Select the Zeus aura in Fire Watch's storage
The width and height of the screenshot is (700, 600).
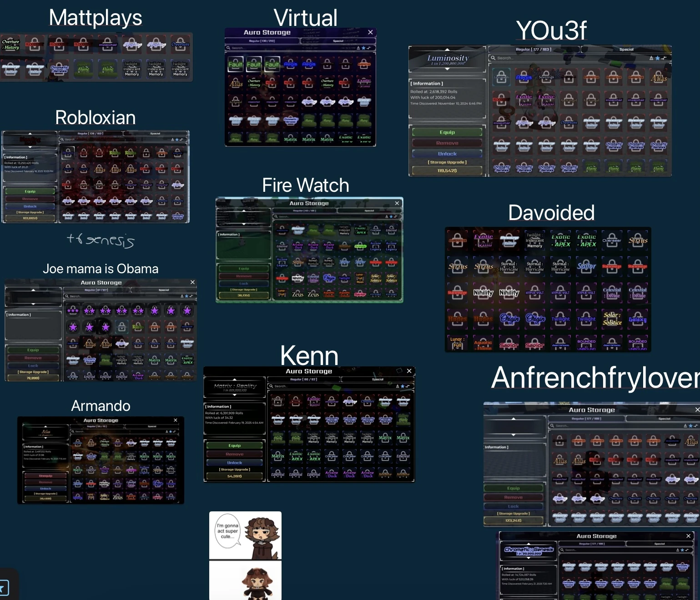(299, 294)
